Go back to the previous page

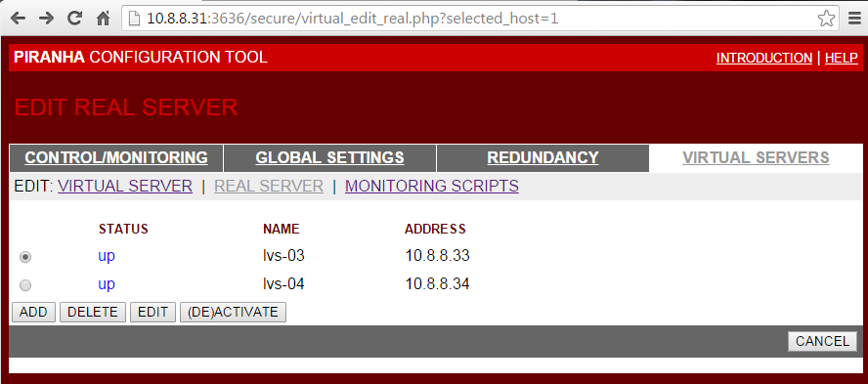pyautogui.click(x=18, y=19)
